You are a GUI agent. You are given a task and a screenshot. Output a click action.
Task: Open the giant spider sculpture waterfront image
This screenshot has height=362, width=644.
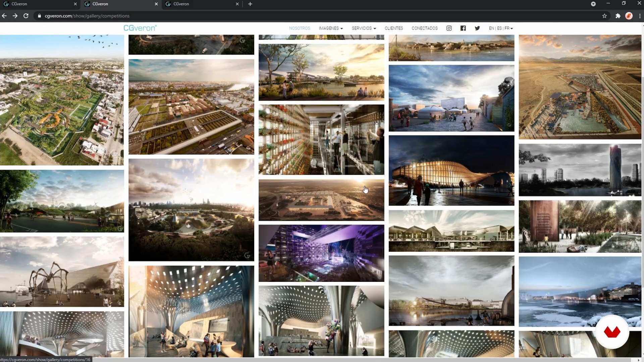(x=62, y=272)
